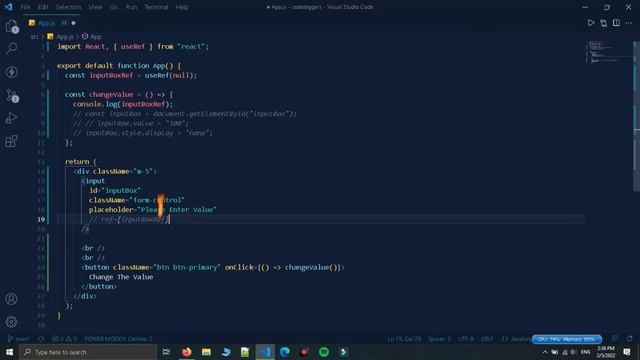This screenshot has height=360, width=640.
Task: Click the Split Editor icon
Action: pos(616,23)
